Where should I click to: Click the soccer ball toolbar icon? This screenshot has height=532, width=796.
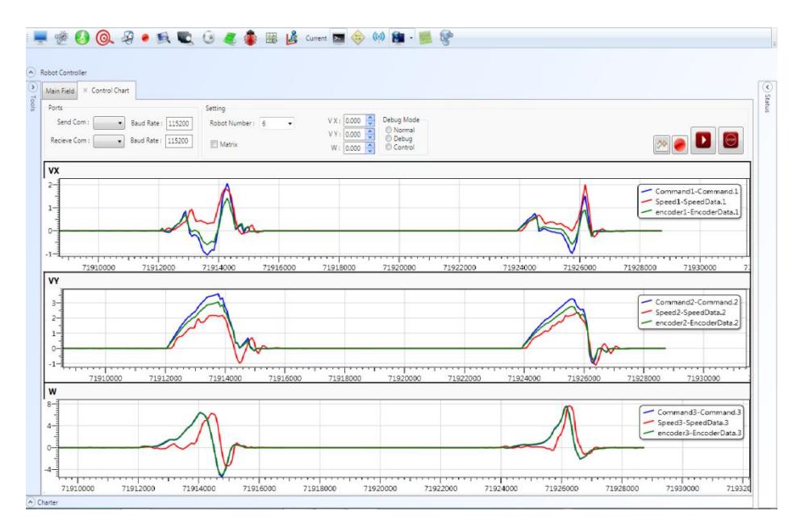(209, 38)
